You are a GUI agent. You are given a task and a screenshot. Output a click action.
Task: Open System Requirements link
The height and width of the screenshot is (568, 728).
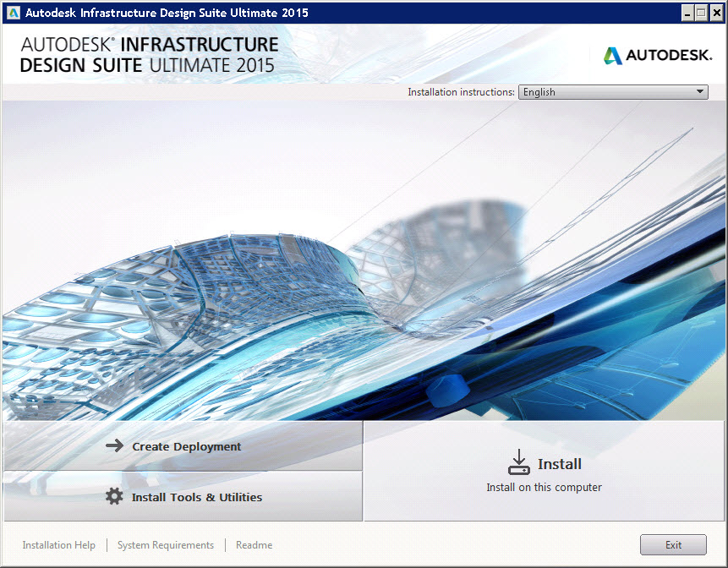(166, 545)
